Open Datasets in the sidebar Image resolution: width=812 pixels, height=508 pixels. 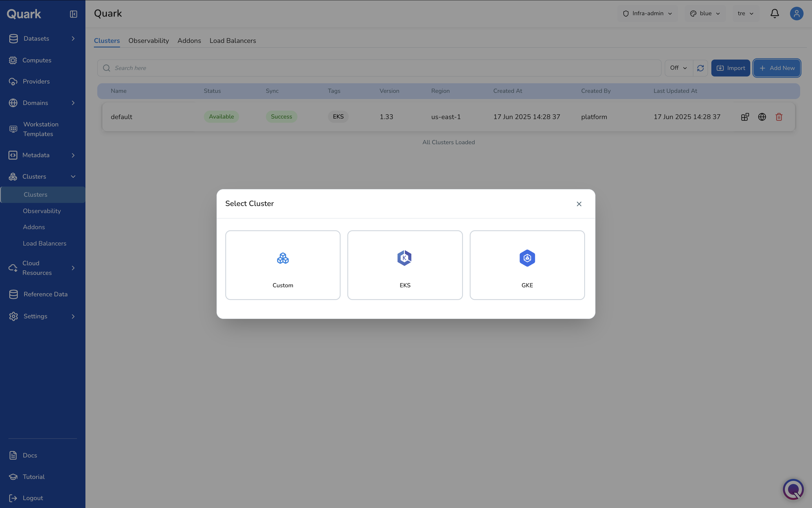(36, 39)
